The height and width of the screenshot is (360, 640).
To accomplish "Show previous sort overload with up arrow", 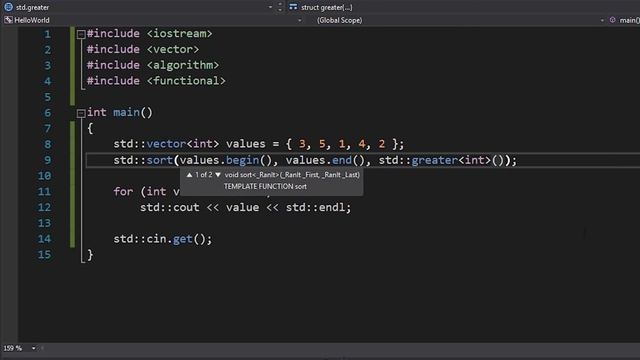I will [x=189, y=175].
